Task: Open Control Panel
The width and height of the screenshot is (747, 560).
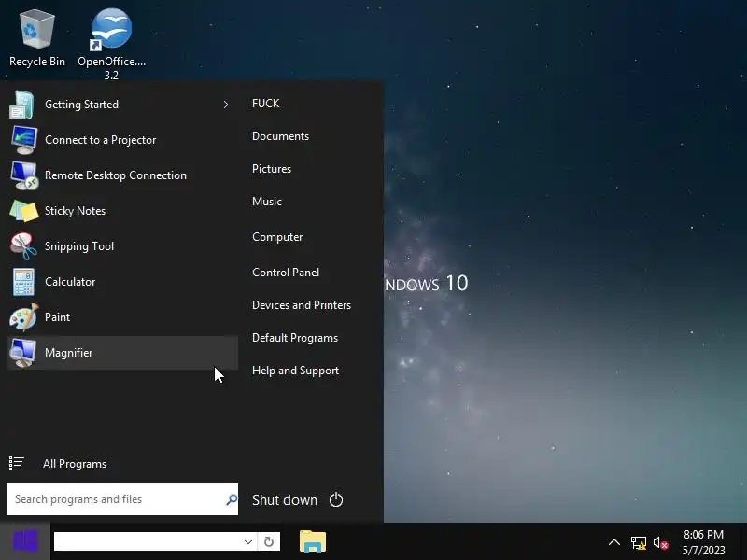Action: (286, 273)
